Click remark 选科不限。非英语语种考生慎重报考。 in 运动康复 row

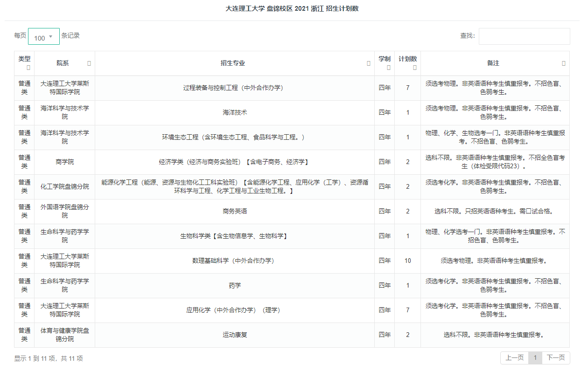tap(495, 335)
